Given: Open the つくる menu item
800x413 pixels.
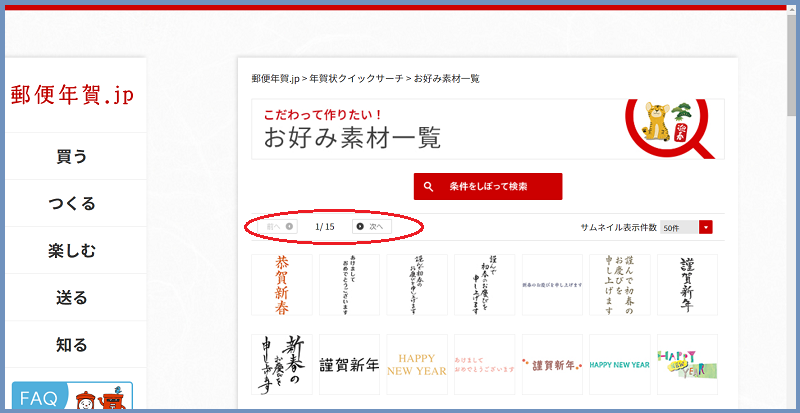Looking at the screenshot, I should pyautogui.click(x=72, y=203).
